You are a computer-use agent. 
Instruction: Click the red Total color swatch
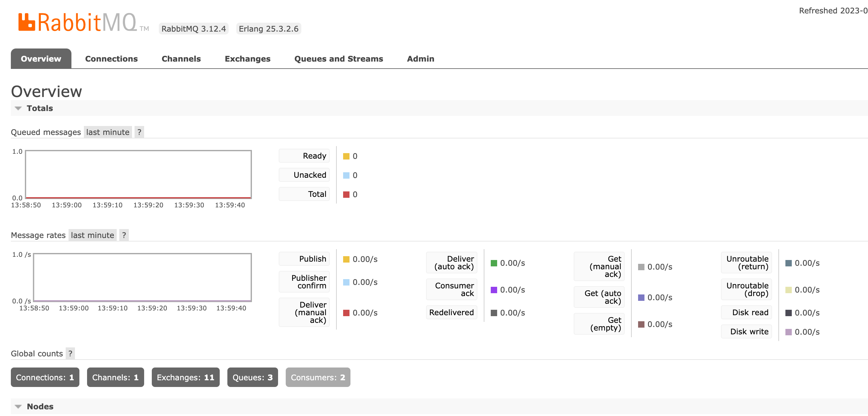point(346,195)
